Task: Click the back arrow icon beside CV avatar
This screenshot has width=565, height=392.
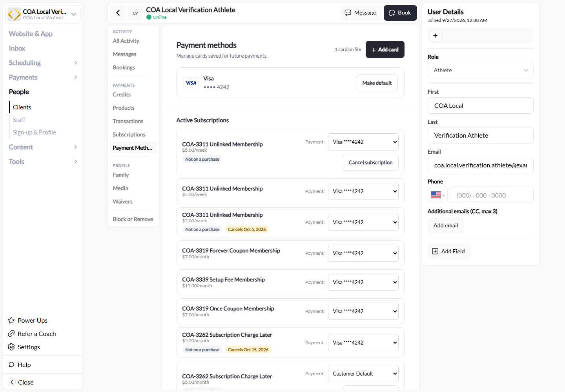Action: (x=118, y=13)
